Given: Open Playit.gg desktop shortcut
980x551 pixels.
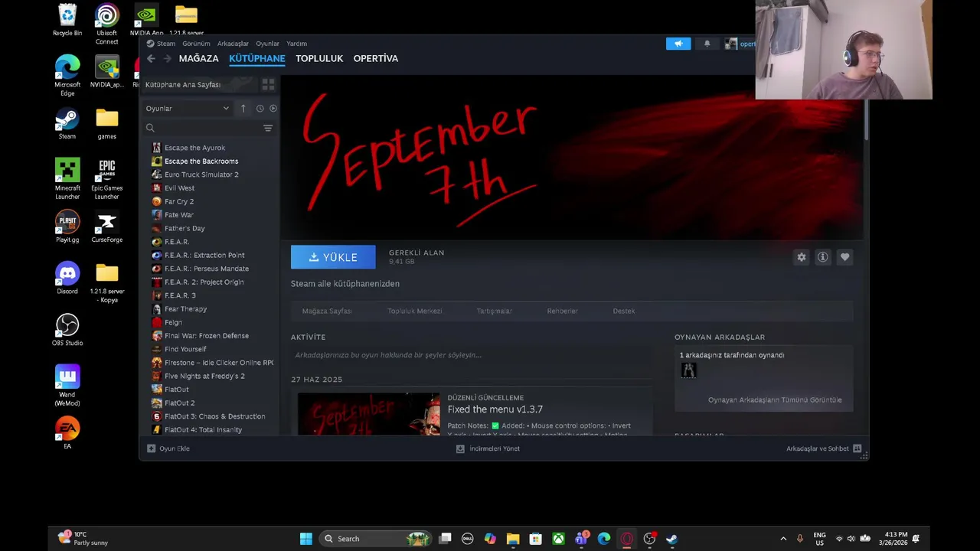Looking at the screenshot, I should pos(67,227).
